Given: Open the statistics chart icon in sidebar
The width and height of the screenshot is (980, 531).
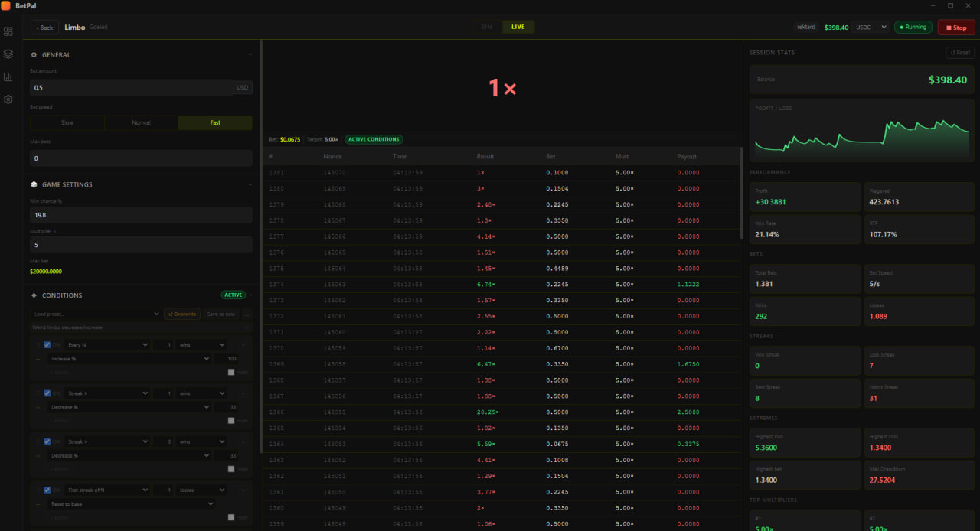Looking at the screenshot, I should [x=8, y=77].
